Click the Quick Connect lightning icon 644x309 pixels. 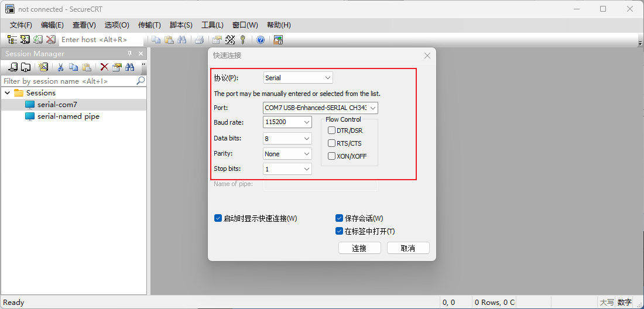coord(25,40)
